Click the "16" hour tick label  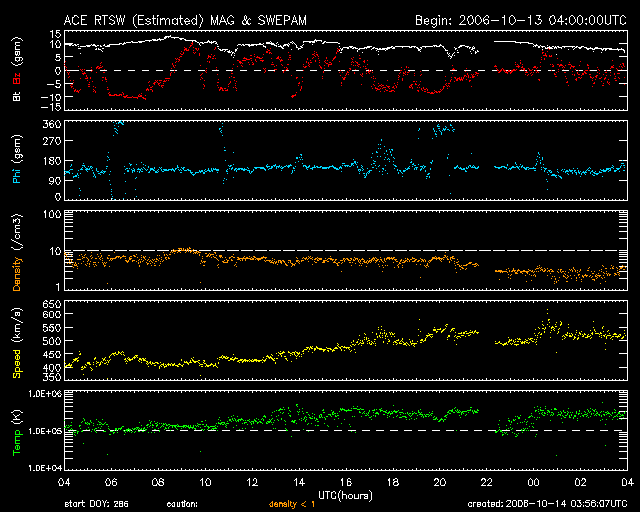(346, 482)
